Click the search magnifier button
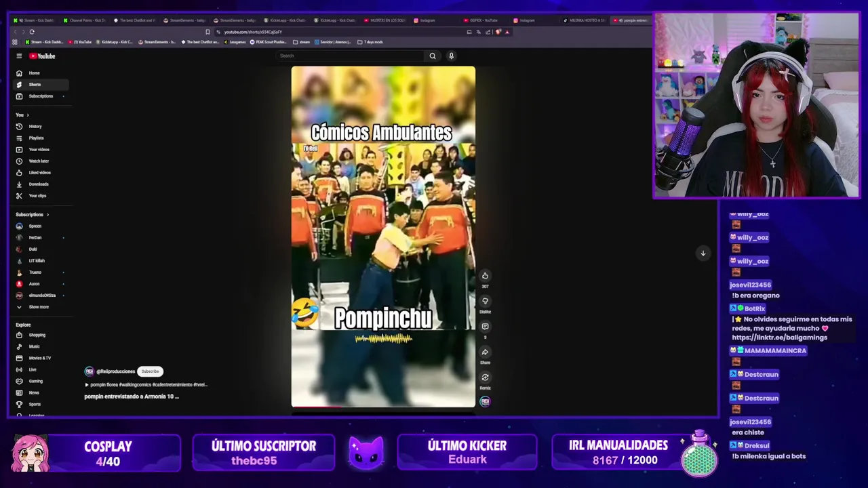 point(433,56)
